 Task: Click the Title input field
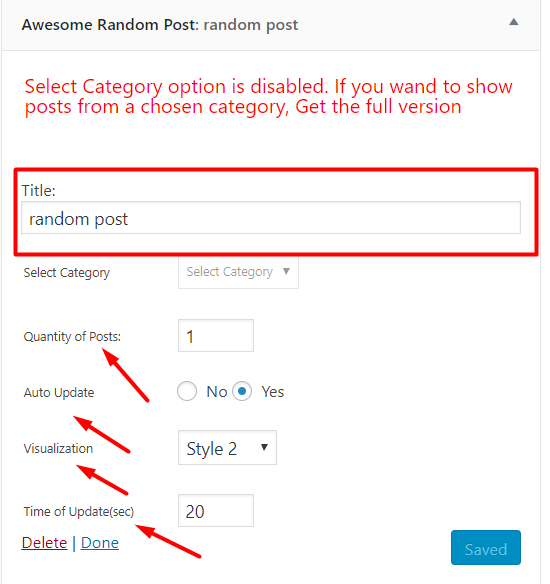271,218
